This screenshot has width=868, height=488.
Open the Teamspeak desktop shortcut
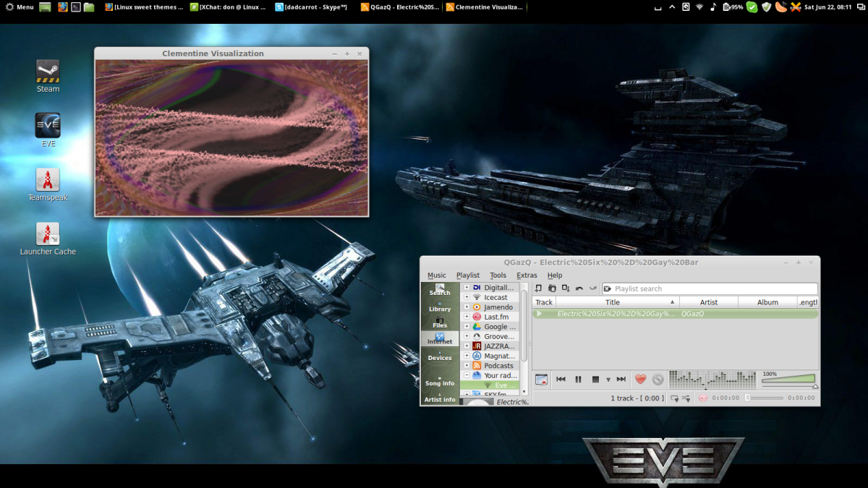click(48, 184)
